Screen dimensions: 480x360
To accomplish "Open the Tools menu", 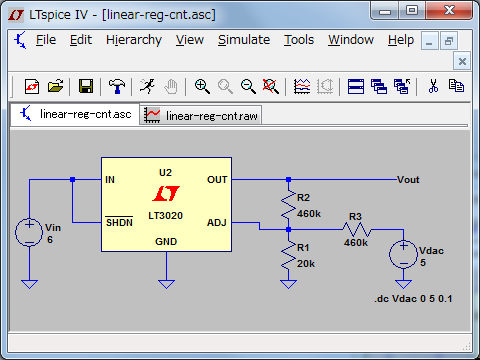I will (299, 40).
